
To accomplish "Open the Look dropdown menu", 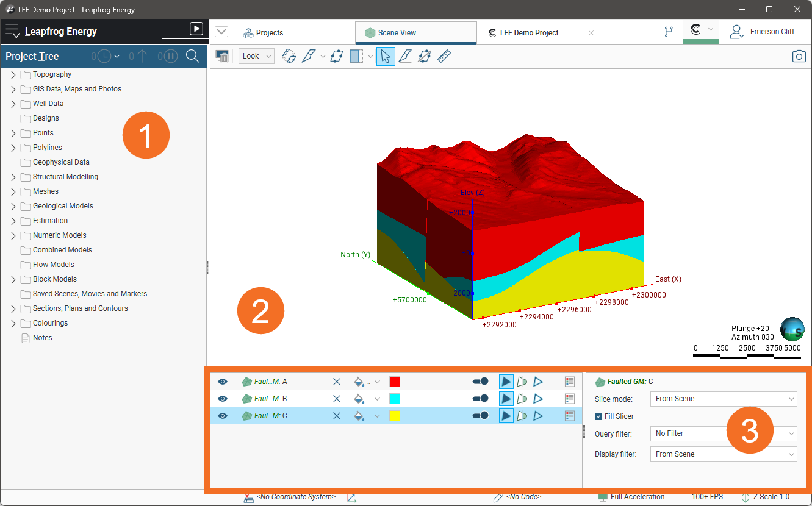I will [x=256, y=56].
